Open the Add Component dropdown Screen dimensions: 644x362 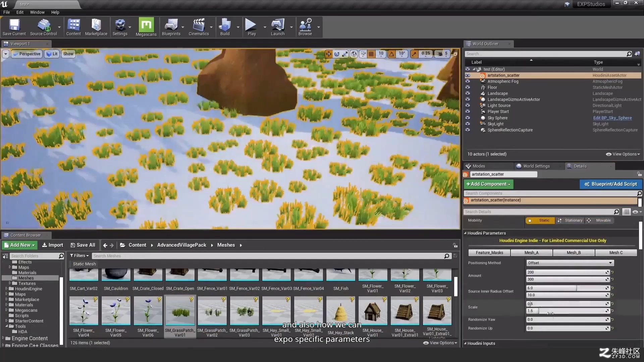tap(488, 184)
